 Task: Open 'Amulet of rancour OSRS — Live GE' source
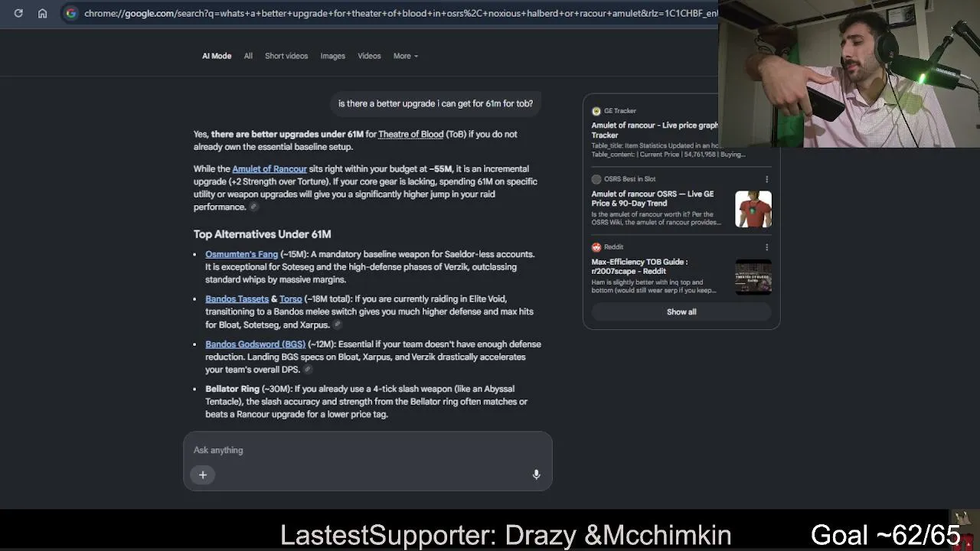click(x=652, y=199)
